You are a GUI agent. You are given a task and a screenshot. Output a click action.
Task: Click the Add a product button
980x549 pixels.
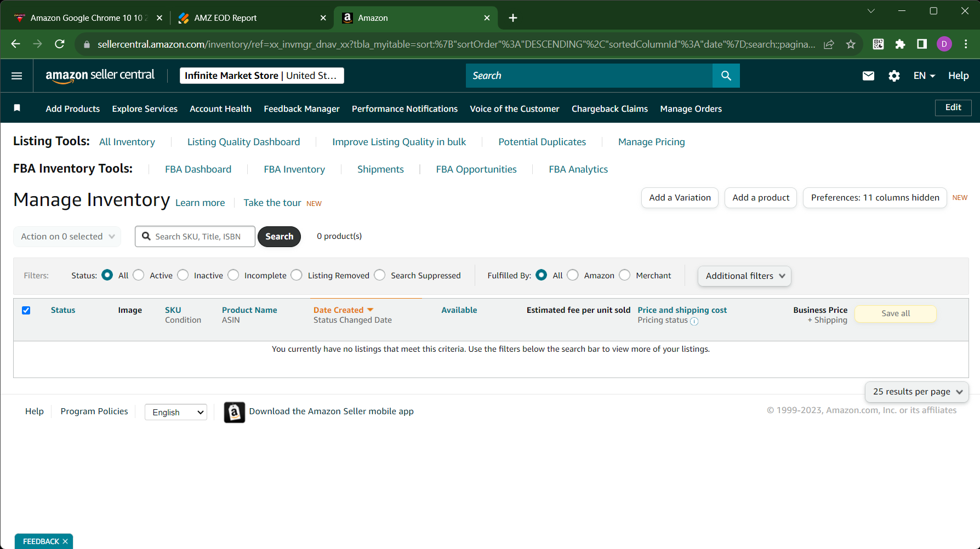click(x=761, y=198)
